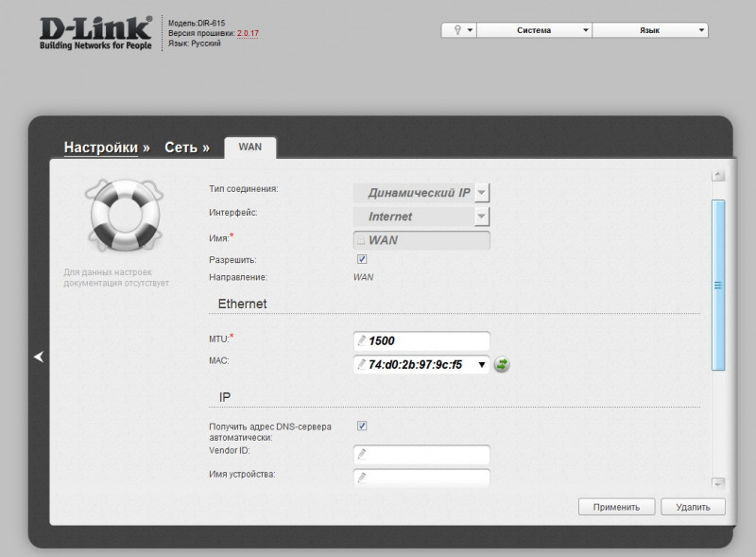Open the Система menu
This screenshot has height=557, width=756.
point(534,30)
